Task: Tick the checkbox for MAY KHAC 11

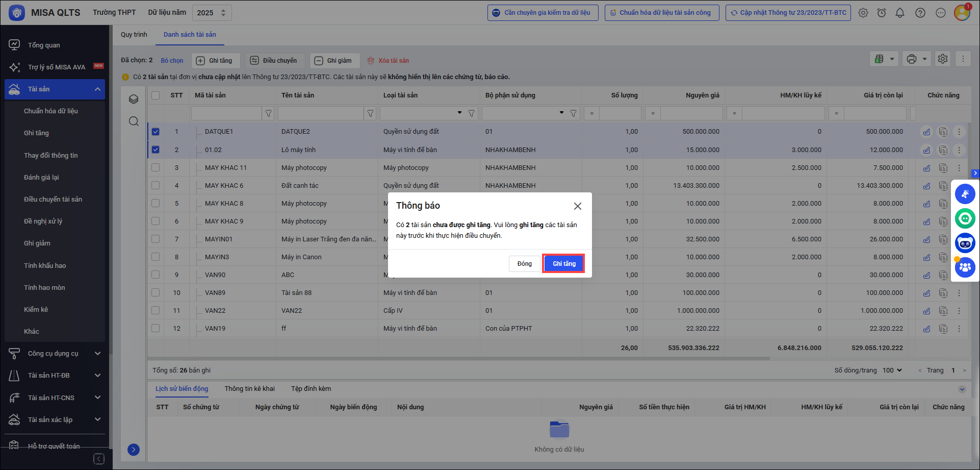Action: (156, 167)
